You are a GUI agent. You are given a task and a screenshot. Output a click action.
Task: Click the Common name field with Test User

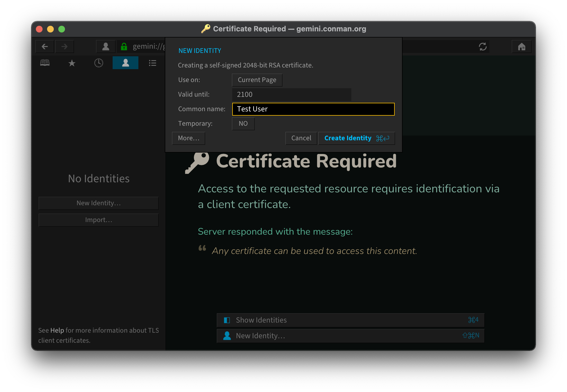coord(313,109)
